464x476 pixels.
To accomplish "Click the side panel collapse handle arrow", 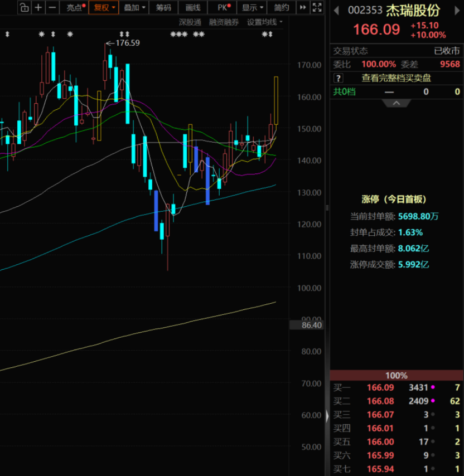I will 327,416.
